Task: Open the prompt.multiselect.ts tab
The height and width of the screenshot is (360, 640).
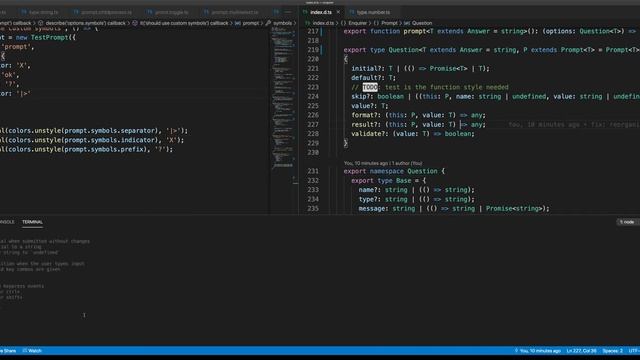Action: pos(234,12)
